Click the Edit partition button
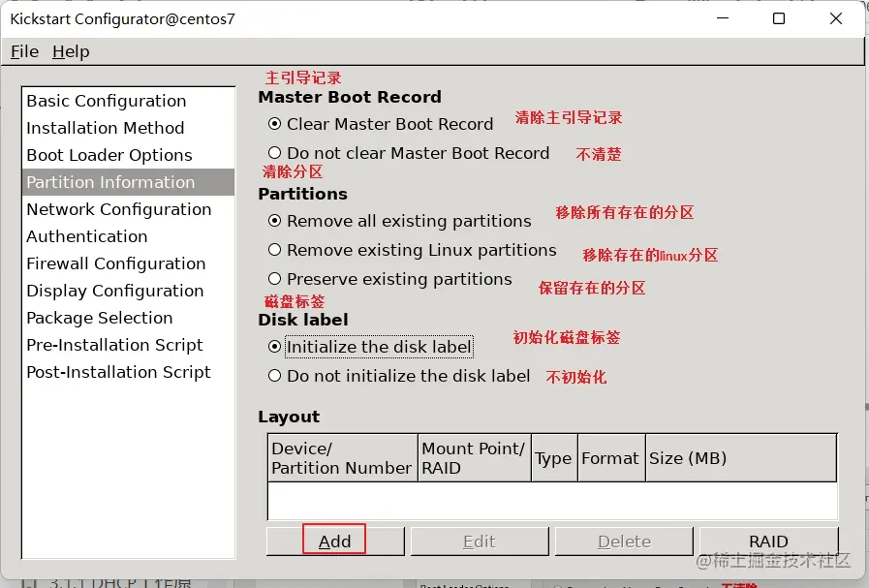 pyautogui.click(x=480, y=541)
